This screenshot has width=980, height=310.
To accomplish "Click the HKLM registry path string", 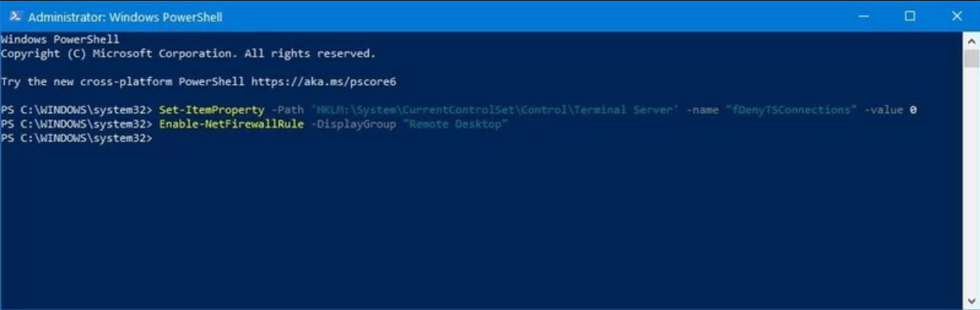I will 495,110.
